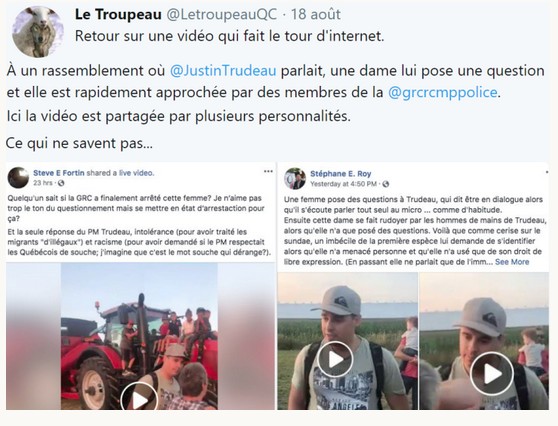Screen dimensions: 558x426
Task: Click globe privacy icon next to 4:50 PM
Action: click(386, 184)
